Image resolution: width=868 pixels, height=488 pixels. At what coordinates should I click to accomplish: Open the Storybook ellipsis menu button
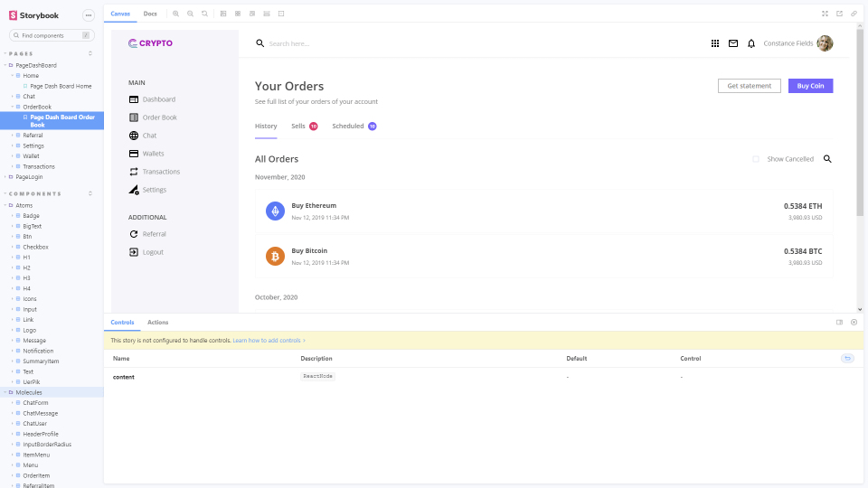click(x=88, y=15)
